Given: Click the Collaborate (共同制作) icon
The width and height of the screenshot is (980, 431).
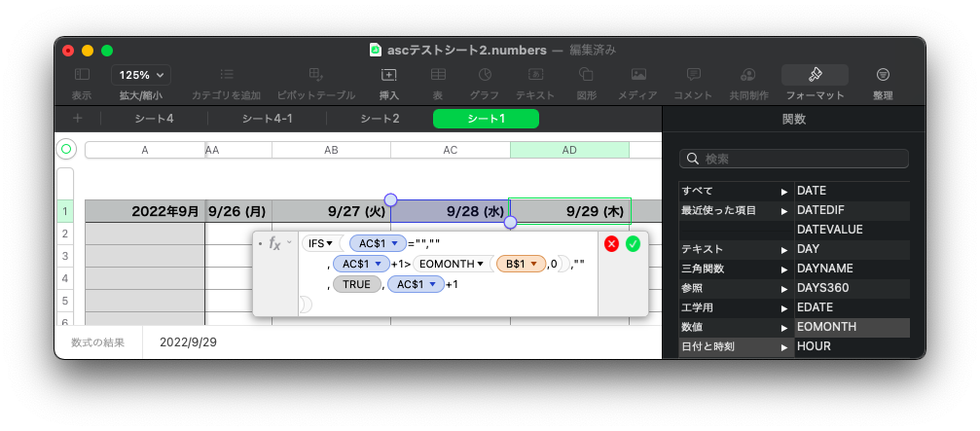Looking at the screenshot, I should (x=748, y=75).
